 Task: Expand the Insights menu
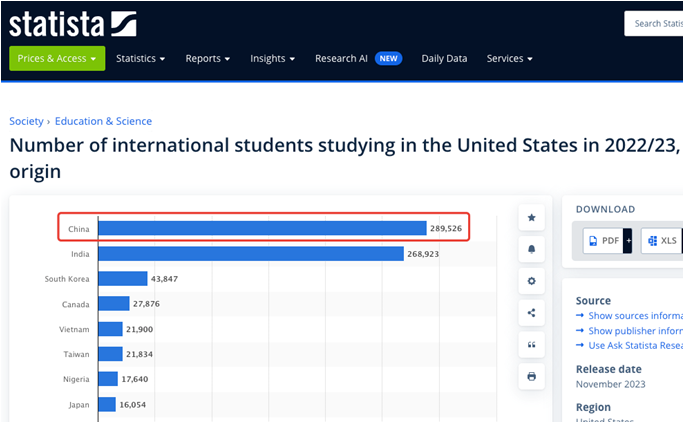273,58
